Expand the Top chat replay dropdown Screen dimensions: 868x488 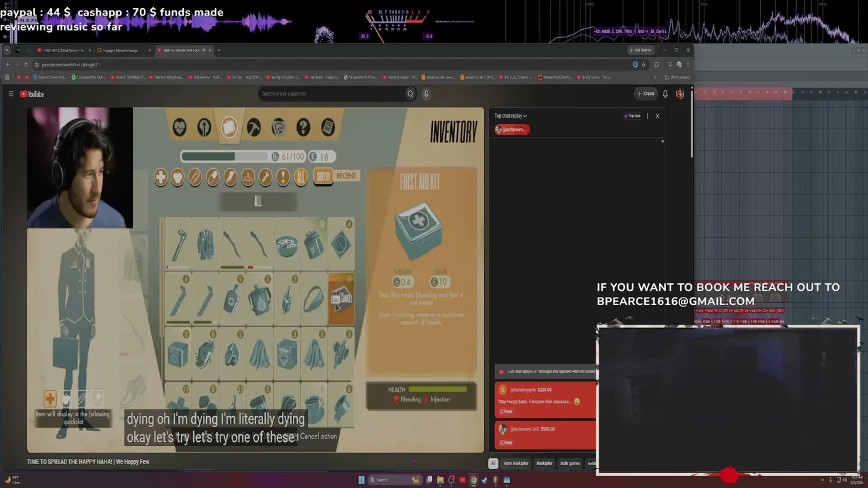pyautogui.click(x=511, y=116)
